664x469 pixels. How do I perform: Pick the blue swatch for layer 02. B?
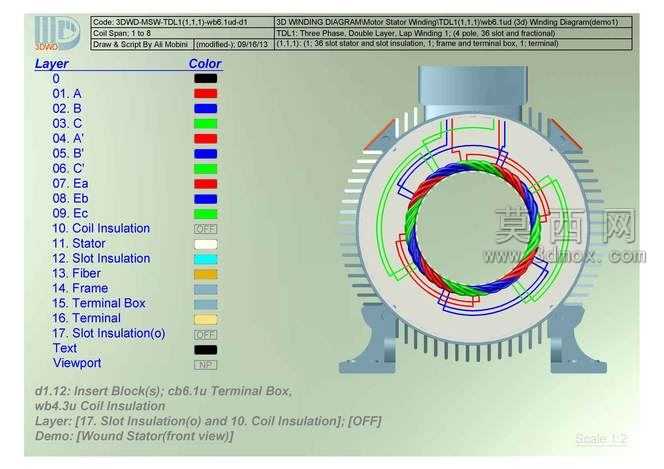click(x=205, y=108)
